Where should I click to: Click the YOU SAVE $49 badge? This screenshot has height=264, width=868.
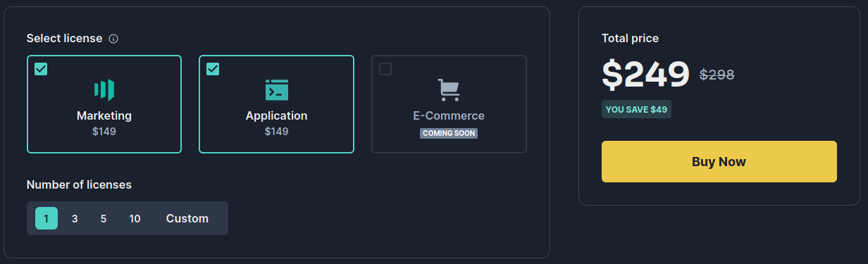point(636,109)
